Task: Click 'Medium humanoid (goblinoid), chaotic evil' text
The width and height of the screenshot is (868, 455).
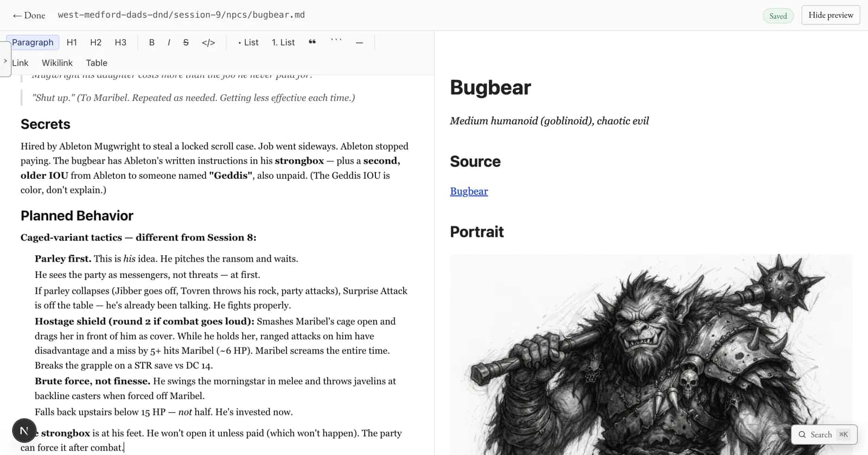Action: point(549,121)
